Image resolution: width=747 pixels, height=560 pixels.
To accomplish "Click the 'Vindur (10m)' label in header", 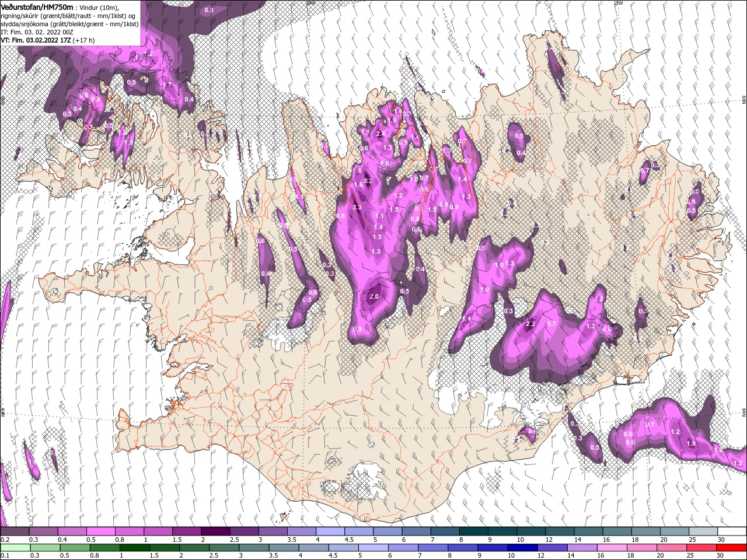I will (x=99, y=7).
